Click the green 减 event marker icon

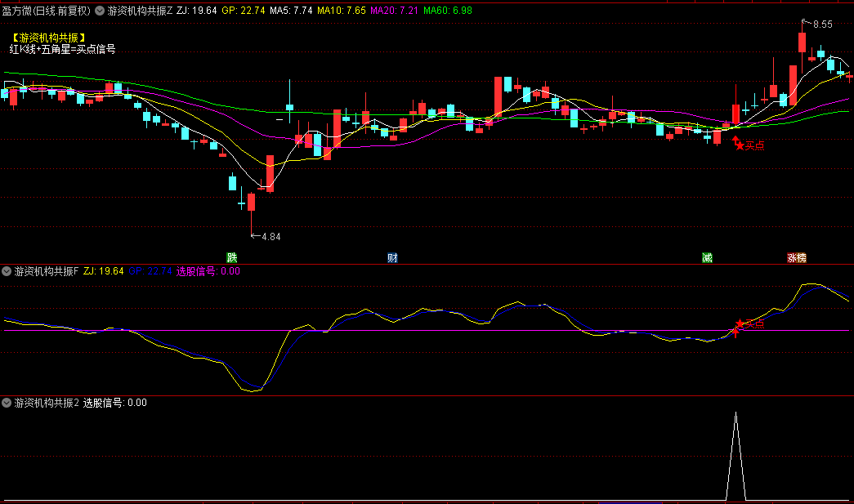[707, 257]
